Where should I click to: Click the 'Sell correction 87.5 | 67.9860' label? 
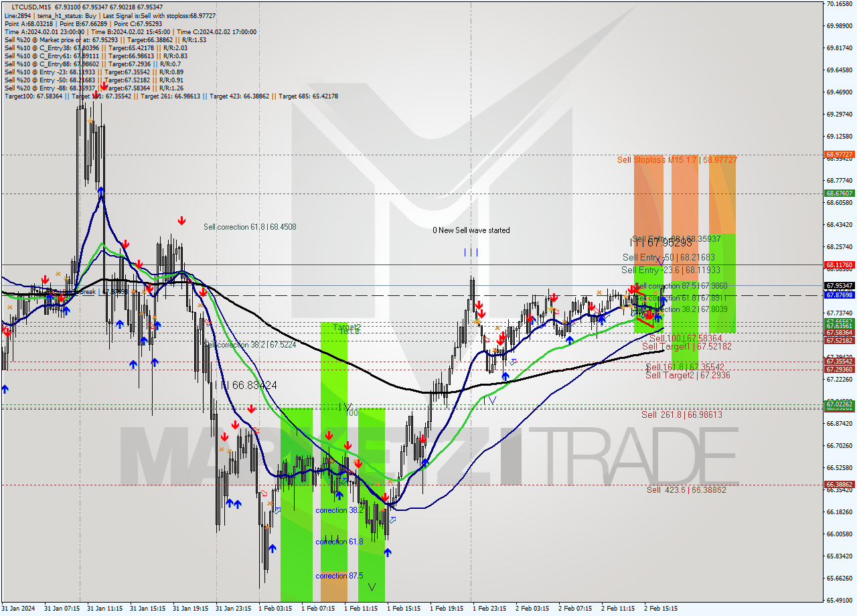point(680,286)
